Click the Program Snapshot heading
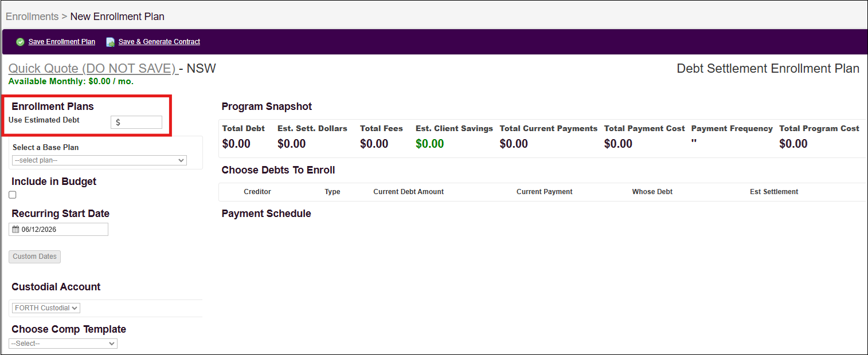 267,107
